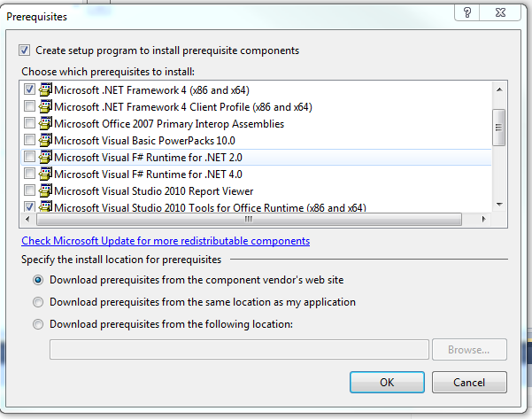
Task: Click the install location path text field
Action: 239,349
